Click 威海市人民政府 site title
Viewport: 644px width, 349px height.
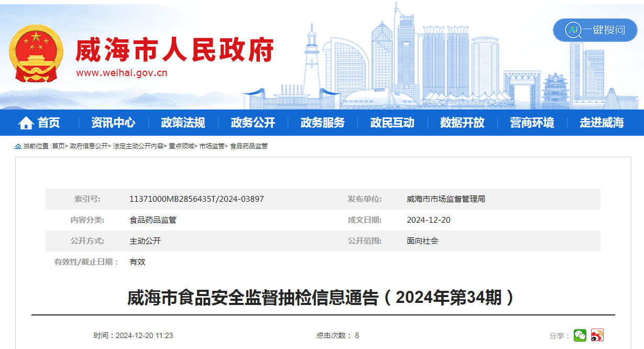(174, 51)
